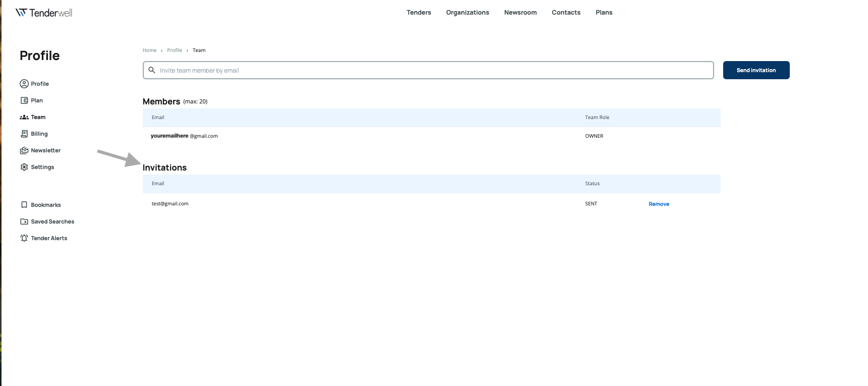Open the Tenders menu item
Viewport: 868px width, 386px height.
pyautogui.click(x=418, y=13)
